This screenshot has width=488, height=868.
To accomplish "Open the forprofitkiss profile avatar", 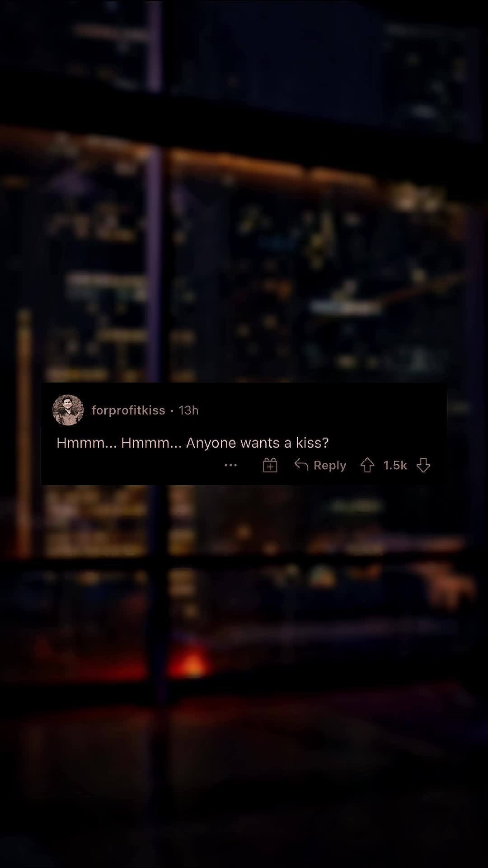I will (68, 410).
